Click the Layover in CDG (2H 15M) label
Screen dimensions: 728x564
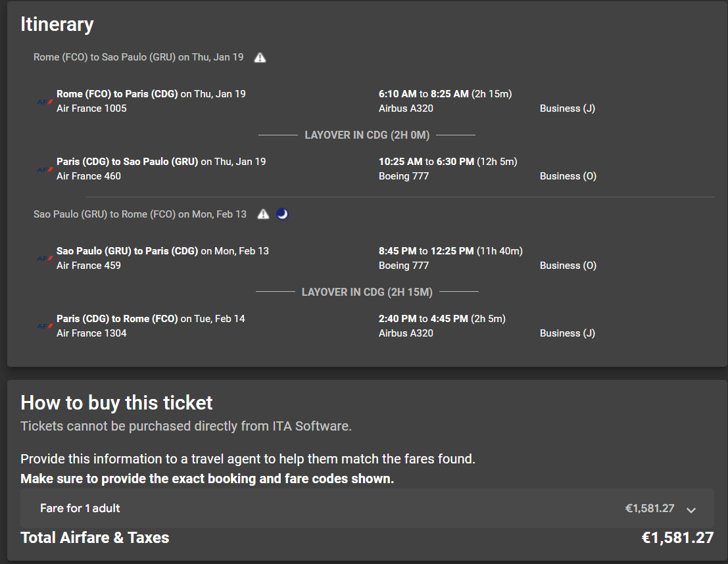point(367,292)
